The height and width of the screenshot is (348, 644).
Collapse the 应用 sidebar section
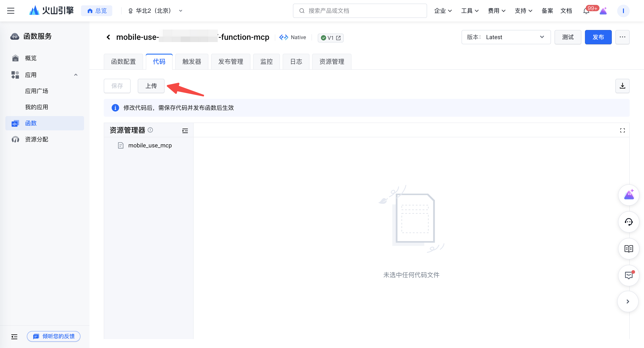[x=76, y=75]
